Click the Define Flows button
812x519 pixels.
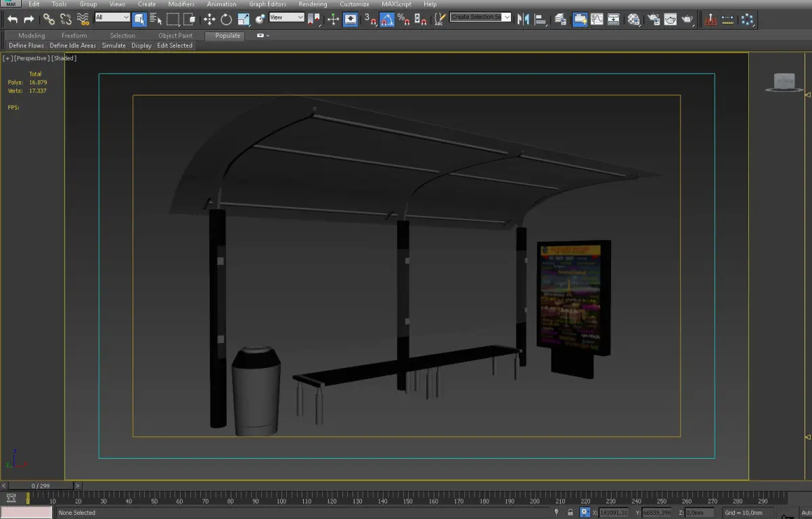pyautogui.click(x=26, y=46)
